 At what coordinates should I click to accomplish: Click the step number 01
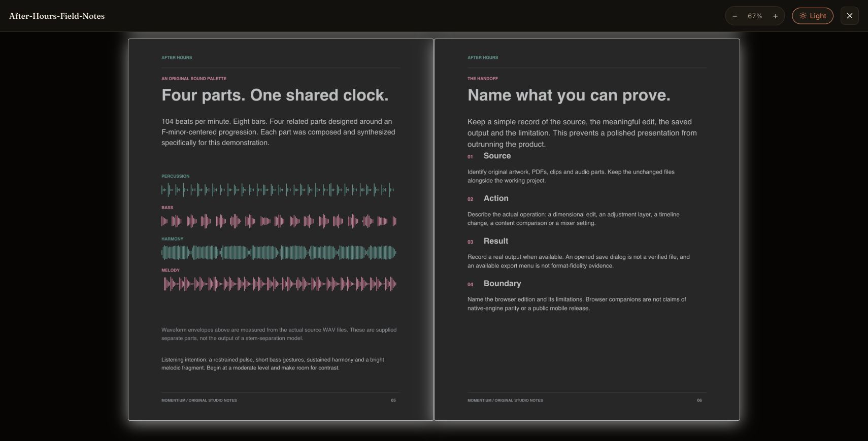[470, 157]
